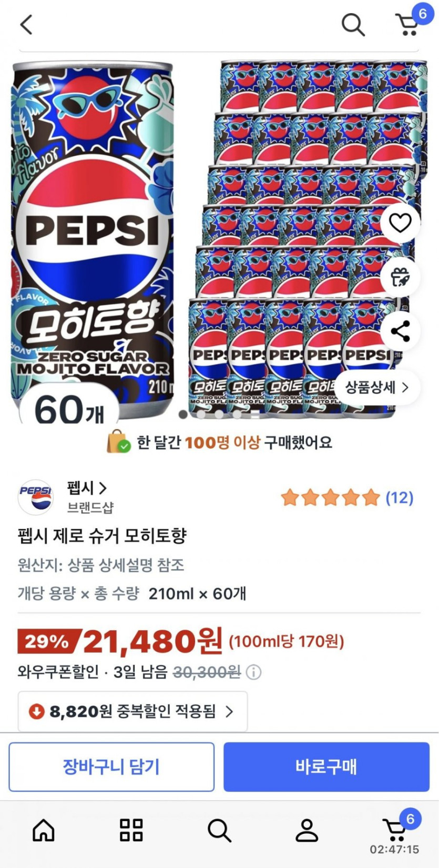Image resolution: width=439 pixels, height=868 pixels.
Task: Expand 8,820원 duplicate discount details
Action: point(132,712)
